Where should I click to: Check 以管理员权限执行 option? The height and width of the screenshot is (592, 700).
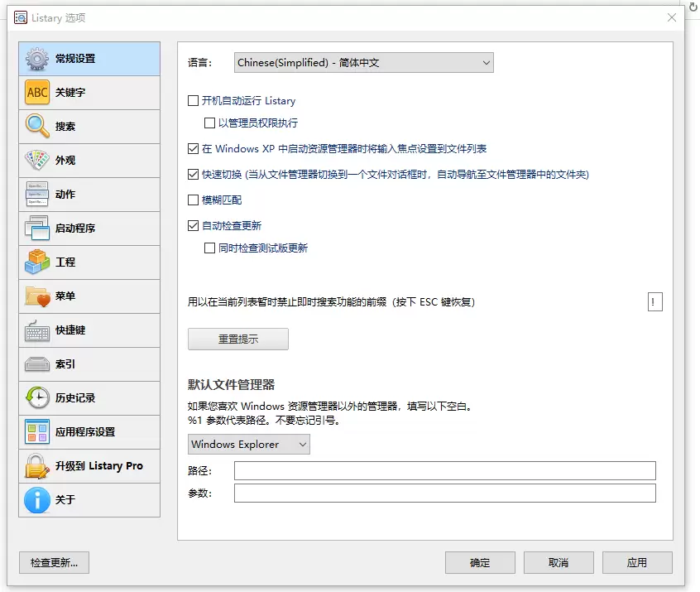(209, 123)
